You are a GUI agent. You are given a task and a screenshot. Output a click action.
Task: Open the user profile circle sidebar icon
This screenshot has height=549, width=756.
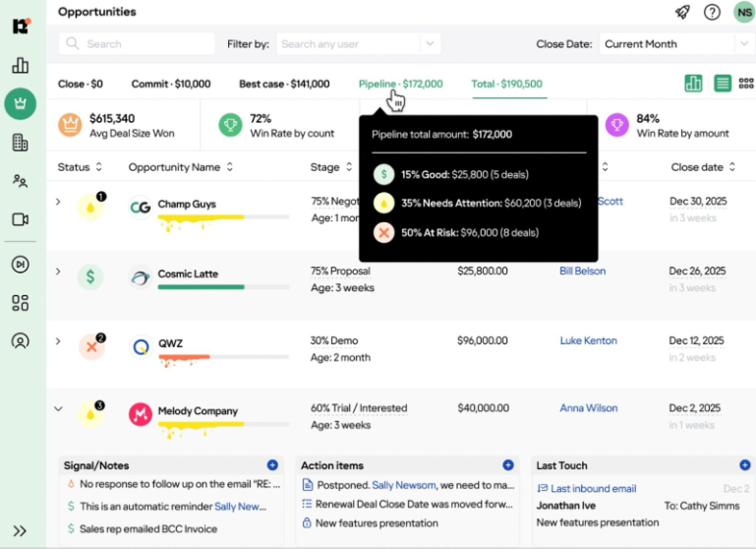21,341
